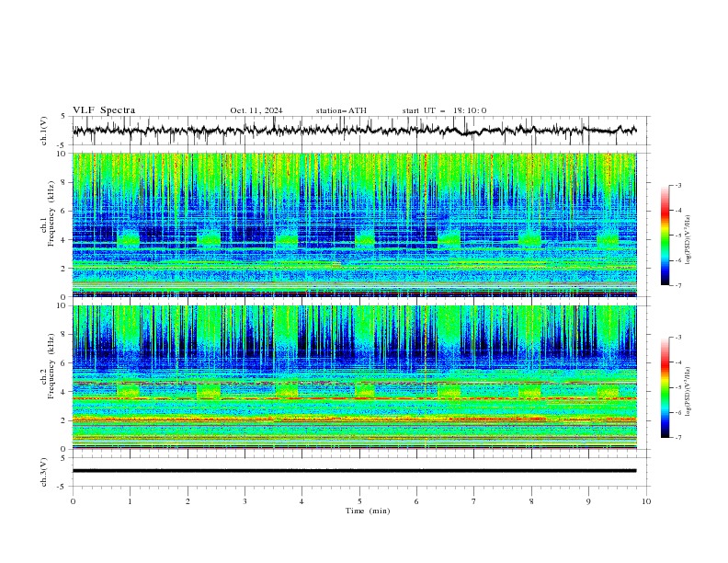728x563 pixels.
Task: Click the "-3" tick on ch.1 colour bar
Action: [677, 185]
